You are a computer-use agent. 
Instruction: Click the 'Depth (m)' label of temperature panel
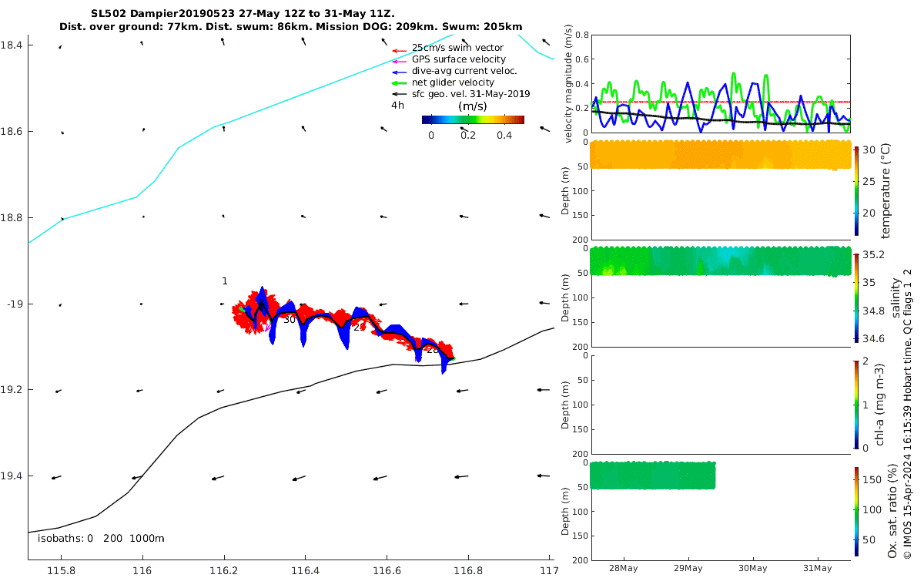point(565,190)
